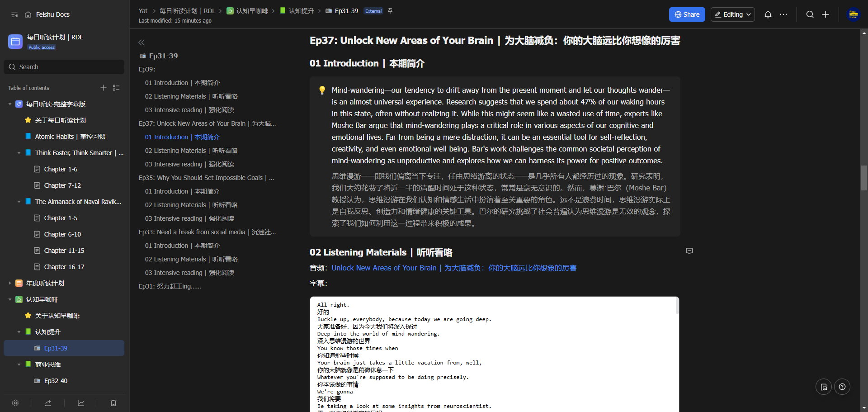Open the Unlock New Areas audio link

click(x=453, y=268)
